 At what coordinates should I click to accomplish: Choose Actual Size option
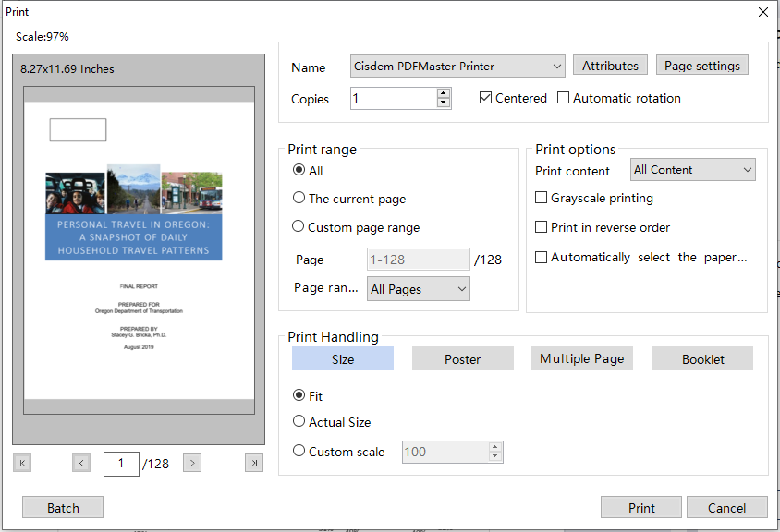[332, 421]
